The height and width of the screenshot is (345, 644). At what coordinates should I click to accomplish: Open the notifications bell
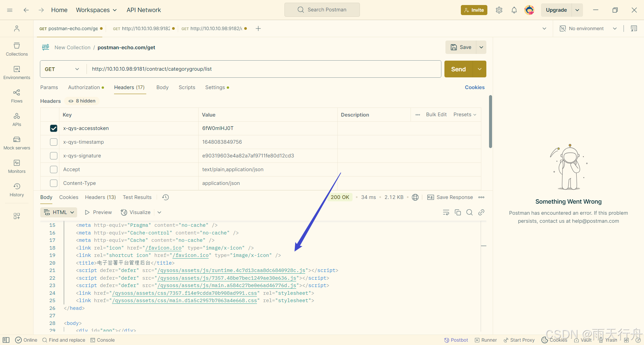[x=514, y=10]
